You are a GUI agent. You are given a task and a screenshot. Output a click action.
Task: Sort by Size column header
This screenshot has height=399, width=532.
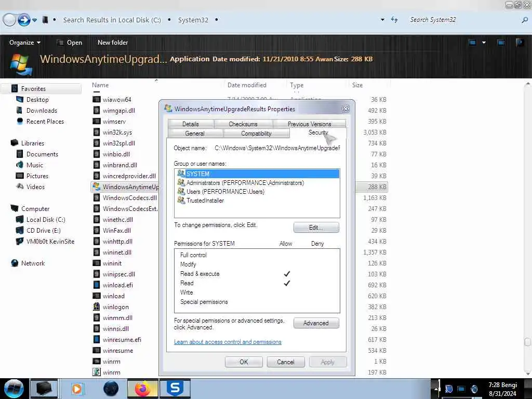[x=357, y=85]
